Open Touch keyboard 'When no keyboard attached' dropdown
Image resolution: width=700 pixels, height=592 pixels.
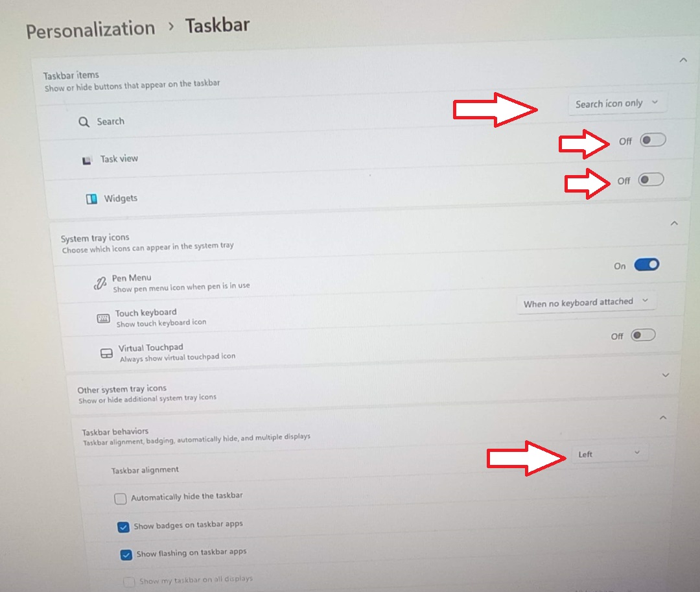pos(586,303)
